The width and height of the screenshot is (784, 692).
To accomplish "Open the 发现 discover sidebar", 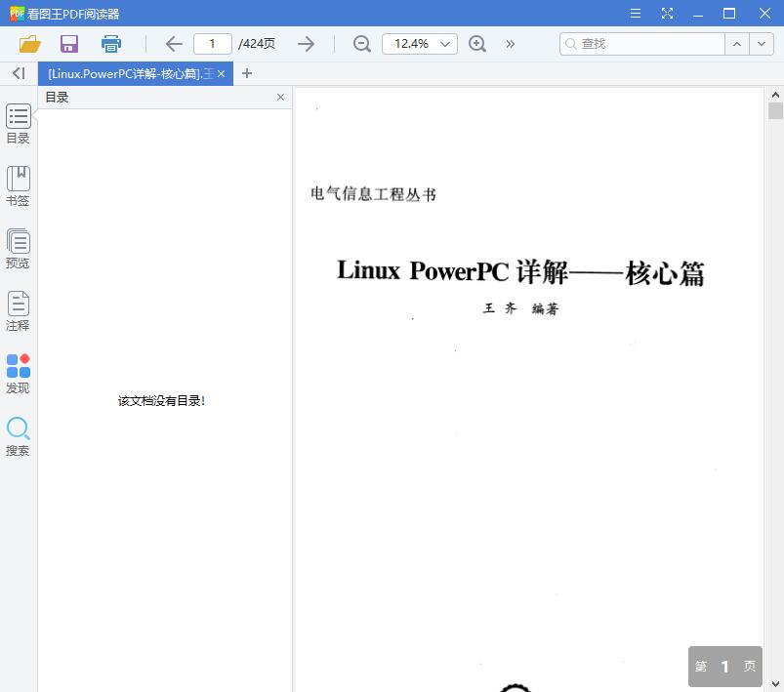I will click(18, 374).
